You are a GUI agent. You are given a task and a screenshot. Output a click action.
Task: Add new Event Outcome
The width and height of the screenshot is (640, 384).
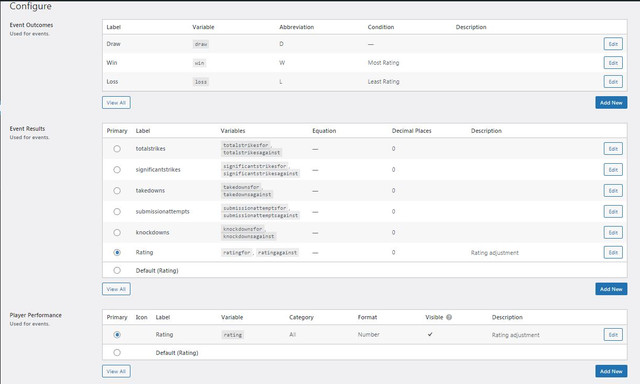(611, 103)
